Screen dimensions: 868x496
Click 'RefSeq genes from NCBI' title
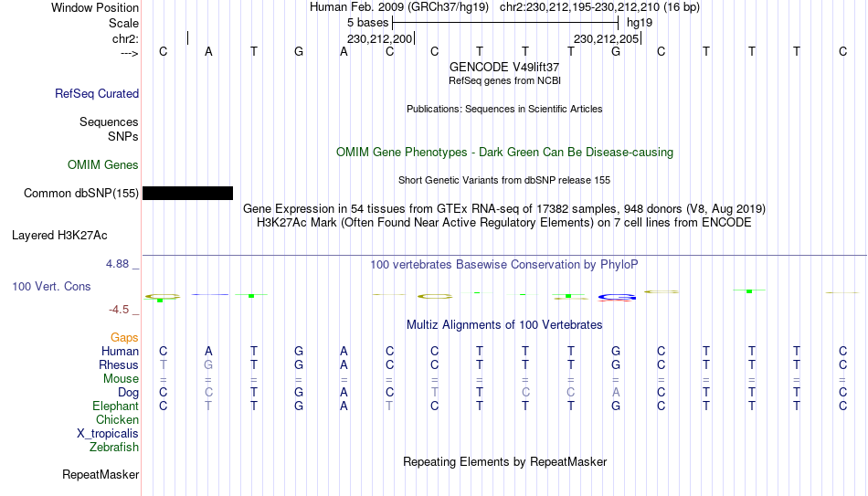click(x=505, y=80)
